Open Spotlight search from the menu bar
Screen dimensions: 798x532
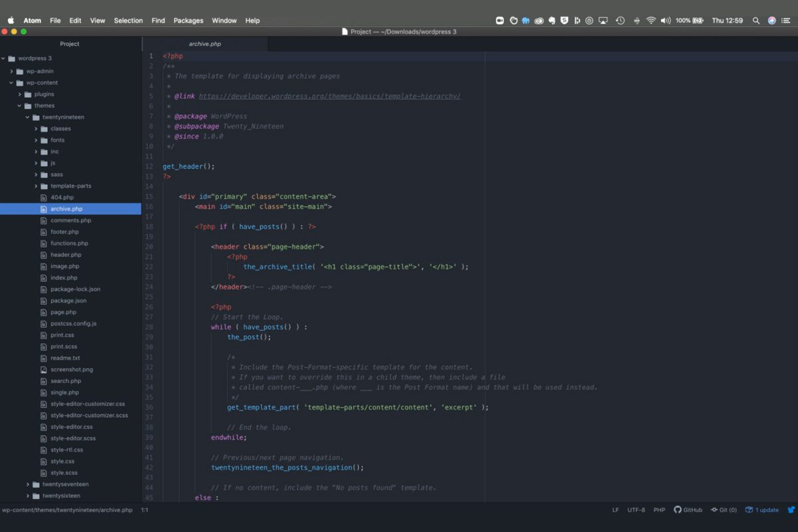pyautogui.click(x=756, y=20)
